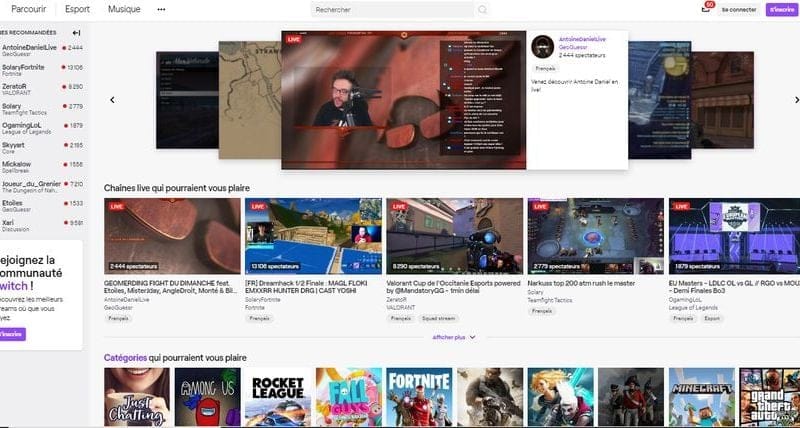Collapse the recommended channels sidebar
This screenshot has height=428, width=800.
(77, 33)
